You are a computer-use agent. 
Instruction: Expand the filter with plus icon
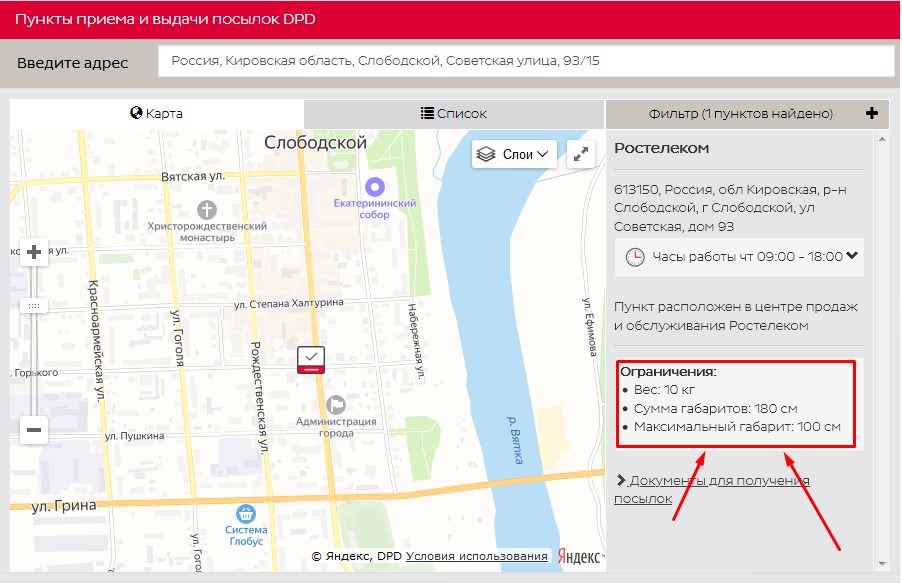tap(871, 114)
